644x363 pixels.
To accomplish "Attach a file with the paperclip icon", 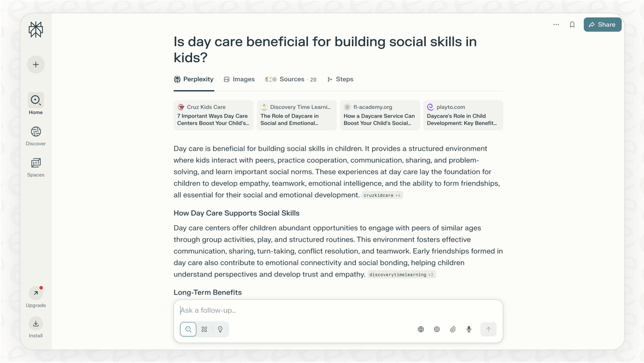I will click(x=453, y=329).
